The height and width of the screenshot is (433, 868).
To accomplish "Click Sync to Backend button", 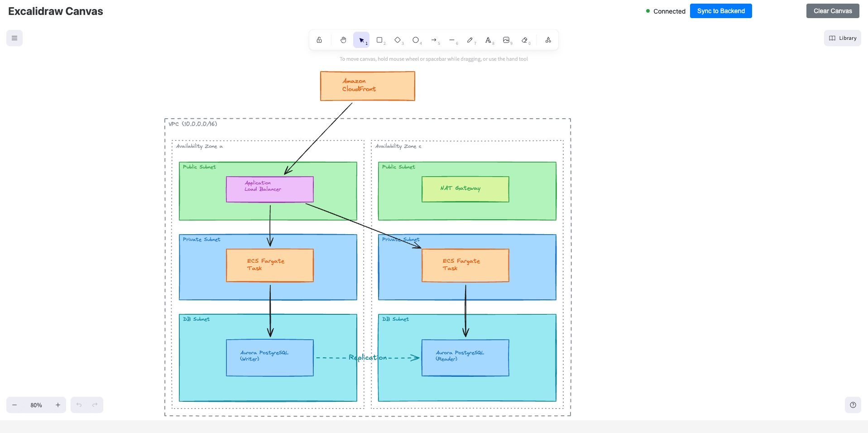I will pos(721,11).
